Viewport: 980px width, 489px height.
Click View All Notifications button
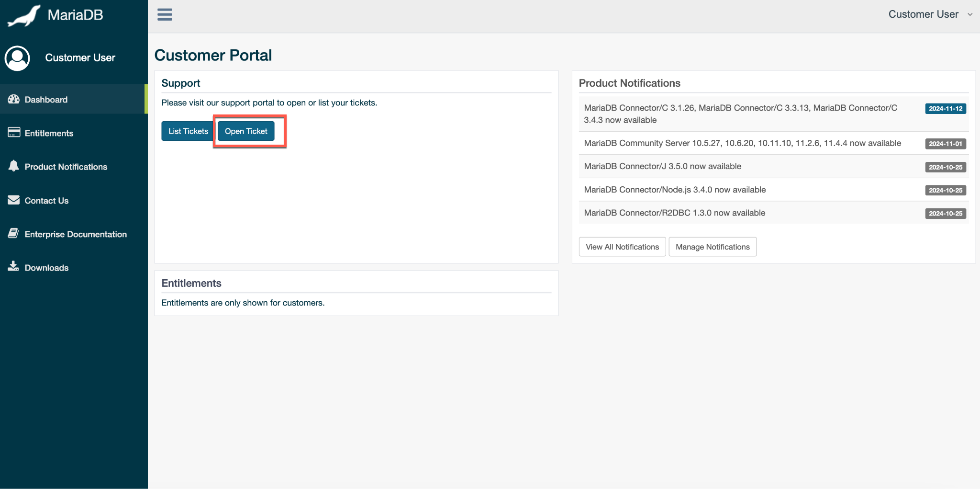[x=622, y=247]
